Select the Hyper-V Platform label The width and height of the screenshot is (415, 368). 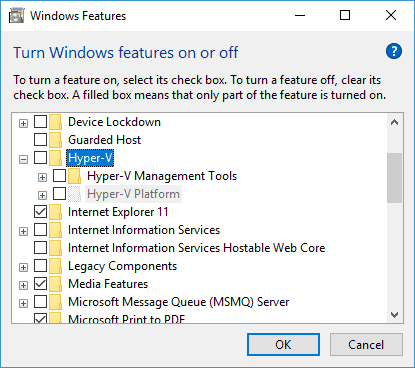tap(133, 194)
